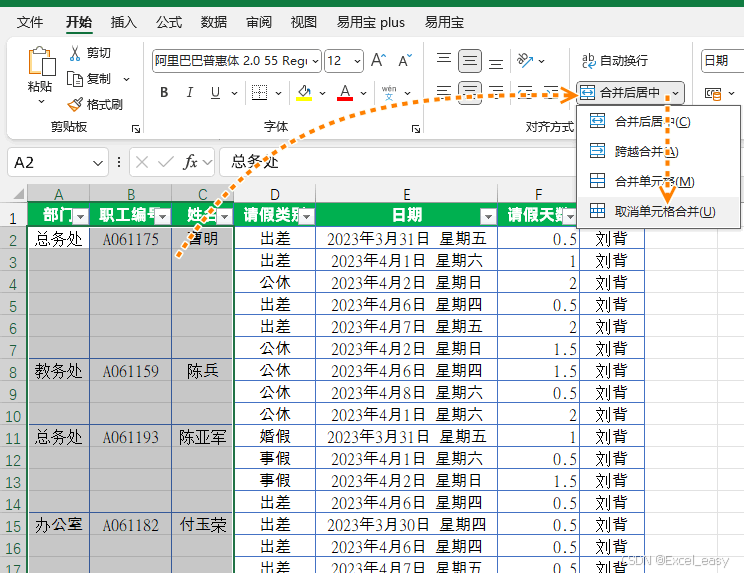Screen dimensions: 744x573
Task: Align text to the top
Action: tap(444, 60)
